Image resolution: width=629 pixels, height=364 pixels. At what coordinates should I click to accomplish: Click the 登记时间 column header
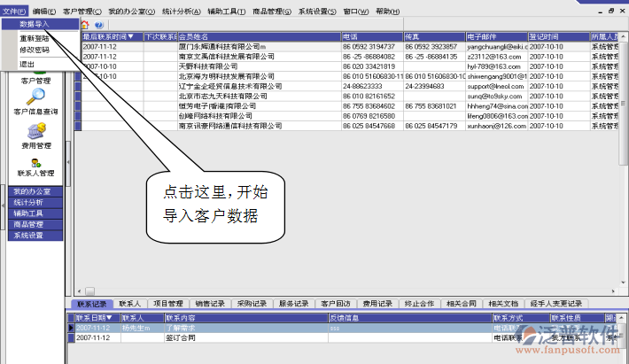(x=559, y=37)
